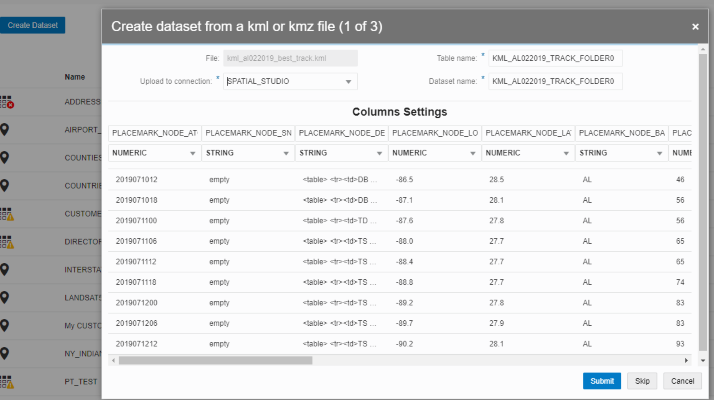Click map pin icon beside AIRPORT row
714x400 pixels.
(5, 130)
